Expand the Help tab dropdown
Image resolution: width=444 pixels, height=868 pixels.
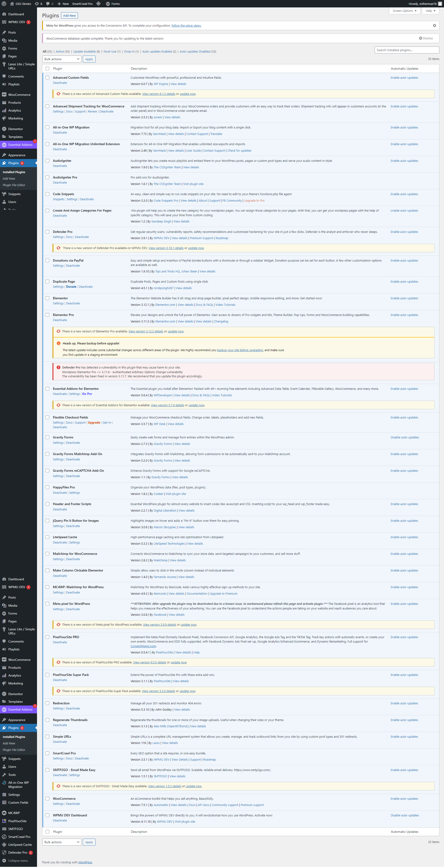click(430, 11)
